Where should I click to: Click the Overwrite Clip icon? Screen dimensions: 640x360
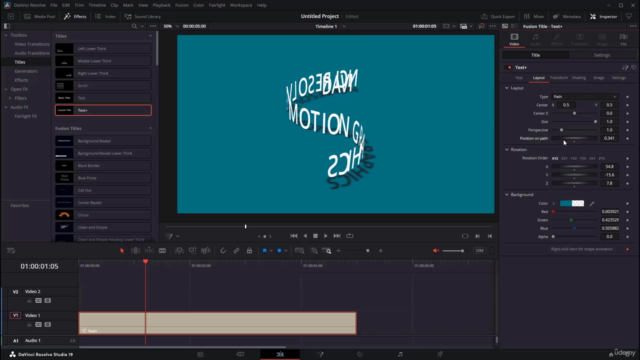click(192, 251)
